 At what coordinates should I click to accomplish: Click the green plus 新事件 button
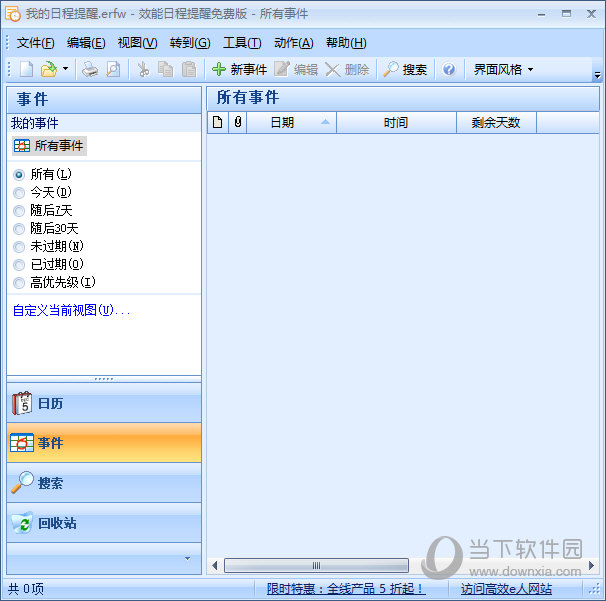239,70
